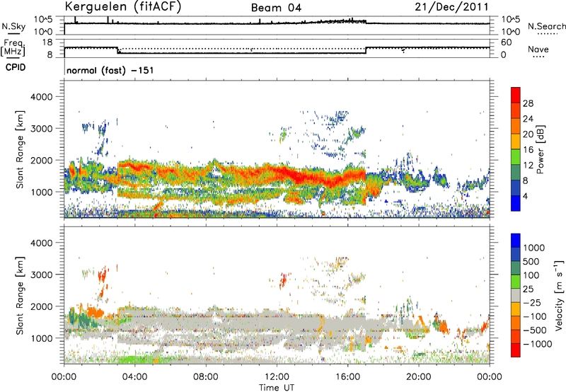Viewport: 566px width, 392px height.
Task: Click the '28' Power colorbar tick label
Action: point(528,103)
